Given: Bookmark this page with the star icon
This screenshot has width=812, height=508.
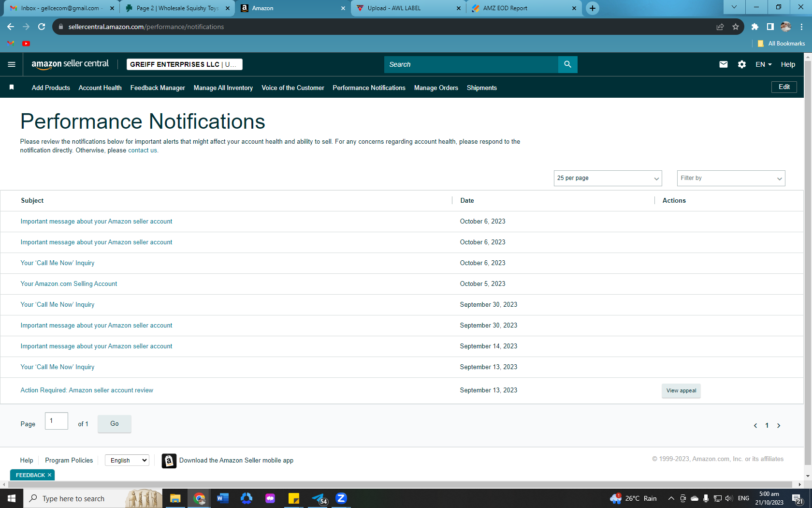Looking at the screenshot, I should pos(736,27).
